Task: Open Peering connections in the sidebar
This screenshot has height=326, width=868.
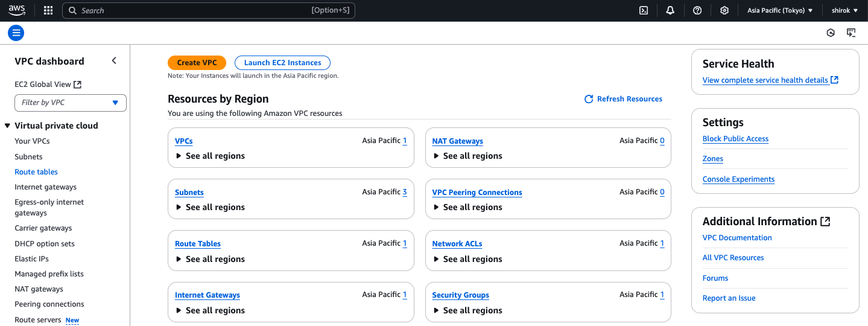Action: pos(49,304)
